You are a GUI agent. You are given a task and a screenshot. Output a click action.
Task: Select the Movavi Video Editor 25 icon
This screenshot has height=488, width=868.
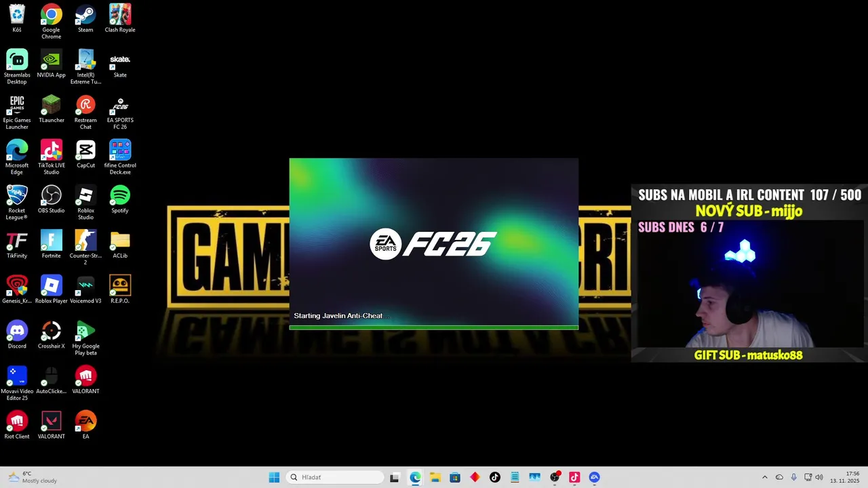point(17,383)
